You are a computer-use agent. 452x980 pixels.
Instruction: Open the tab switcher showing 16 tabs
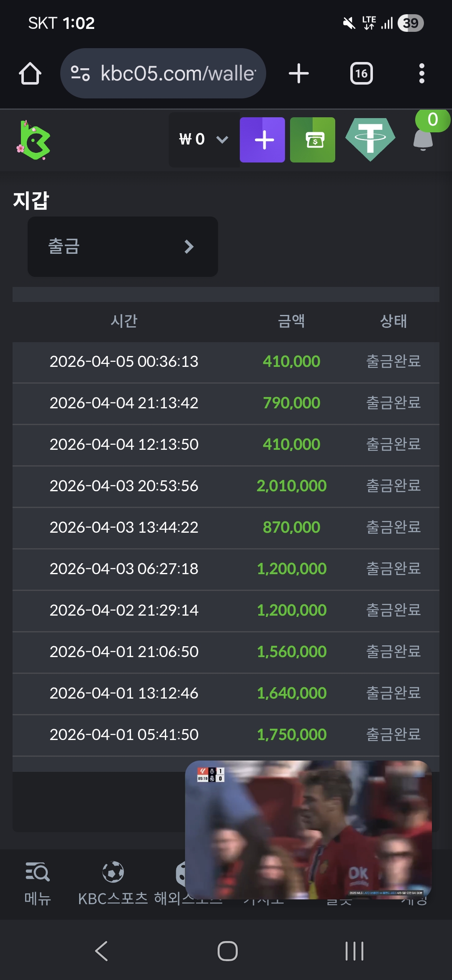[361, 74]
